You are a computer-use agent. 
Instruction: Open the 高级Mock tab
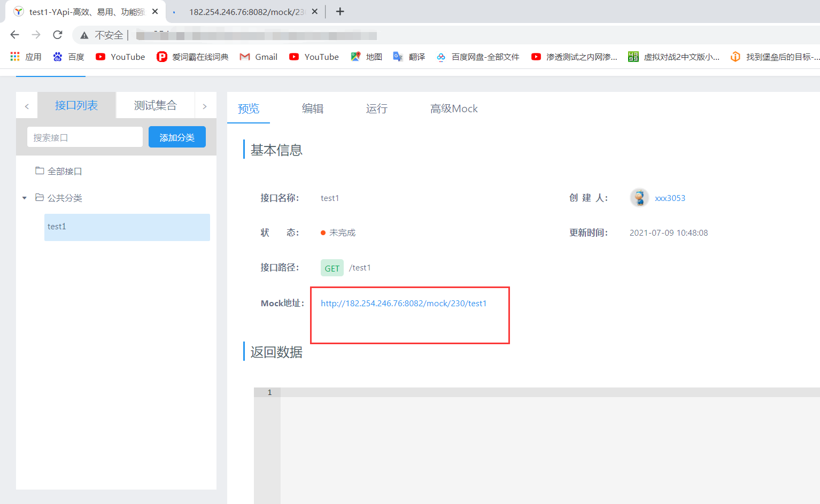453,108
